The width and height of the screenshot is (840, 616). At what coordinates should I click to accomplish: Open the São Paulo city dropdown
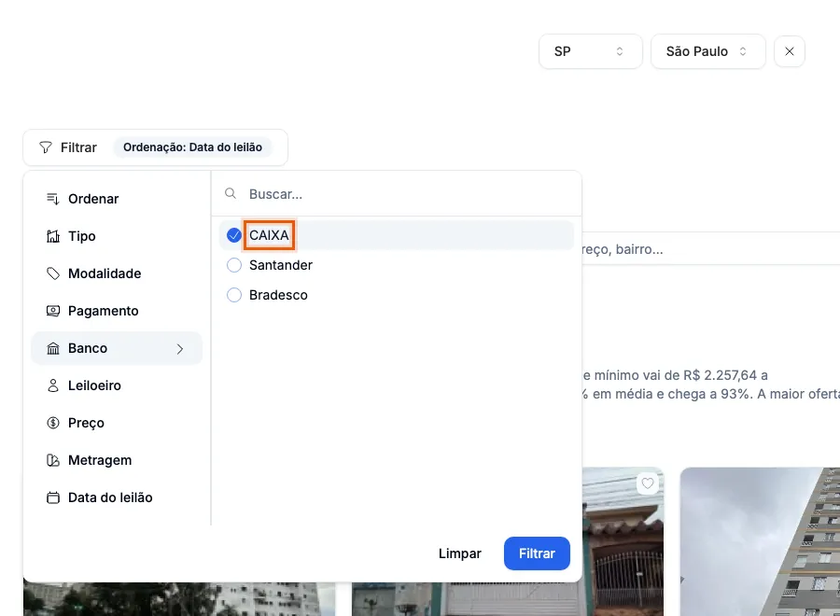707,51
